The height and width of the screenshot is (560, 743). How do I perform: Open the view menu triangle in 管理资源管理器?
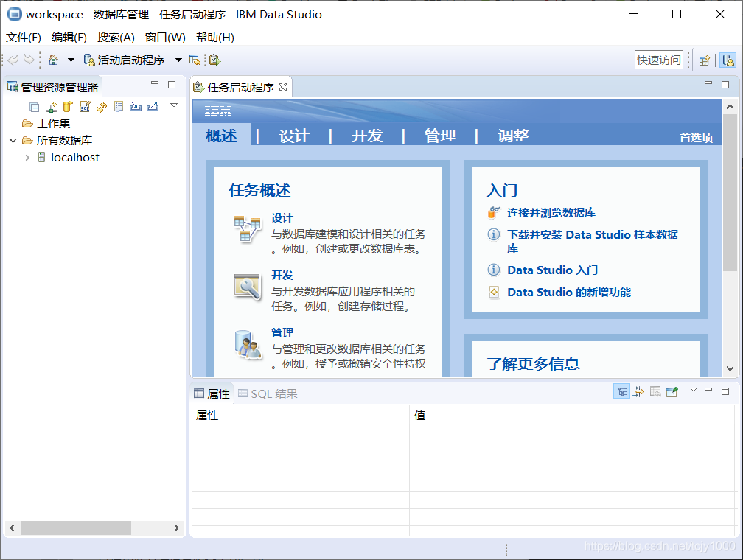tap(174, 105)
